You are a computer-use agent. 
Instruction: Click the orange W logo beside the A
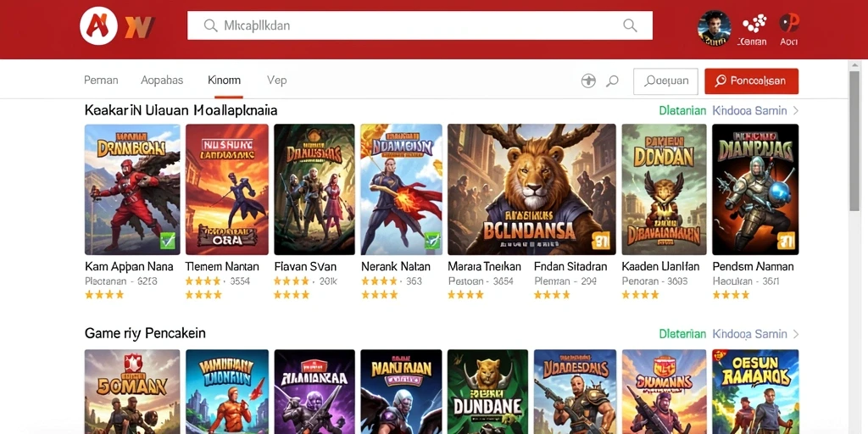point(139,26)
